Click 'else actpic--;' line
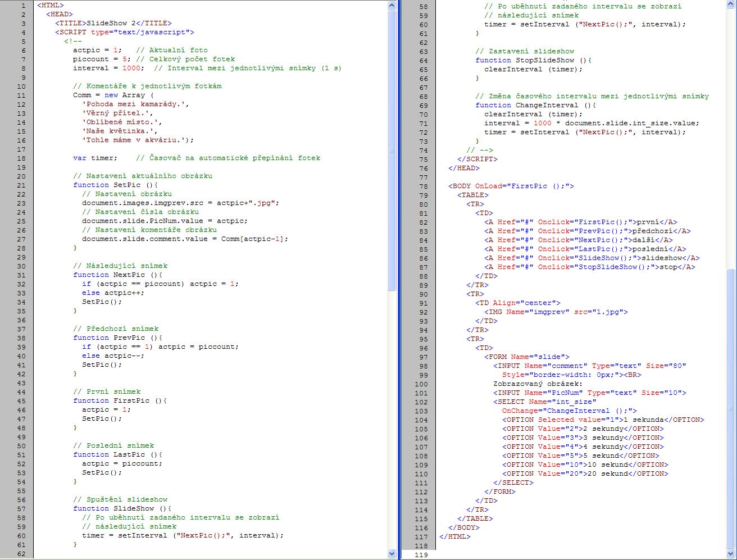Viewport: 737px width, 560px height. (x=113, y=356)
